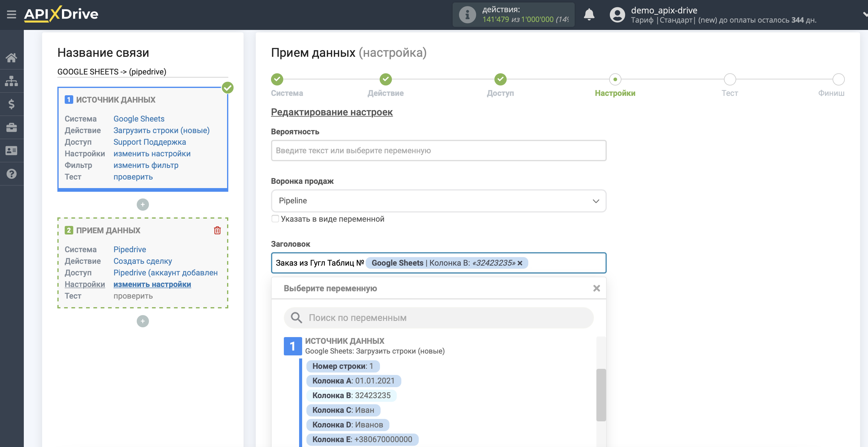Delete the data receiver block
This screenshot has width=868, height=447.
pos(217,230)
